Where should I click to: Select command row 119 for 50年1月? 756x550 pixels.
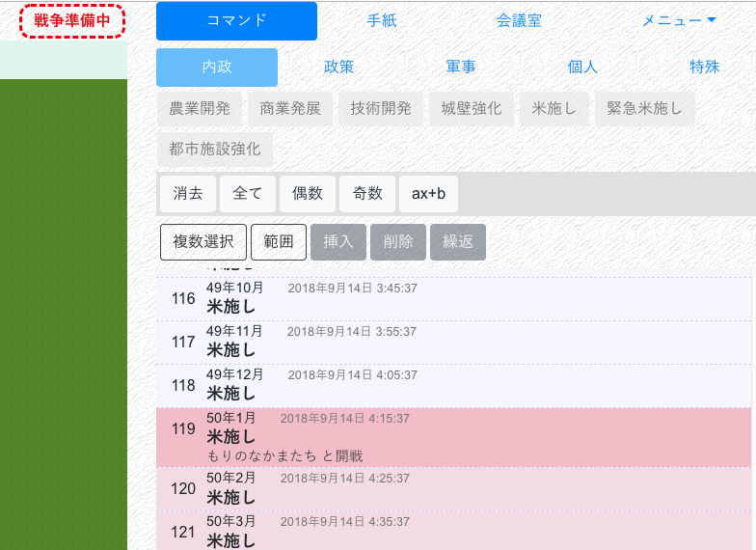coord(453,437)
